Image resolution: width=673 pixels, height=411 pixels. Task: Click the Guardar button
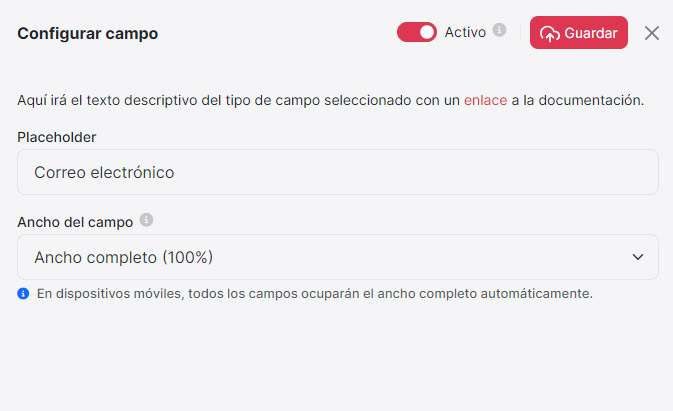click(x=579, y=33)
